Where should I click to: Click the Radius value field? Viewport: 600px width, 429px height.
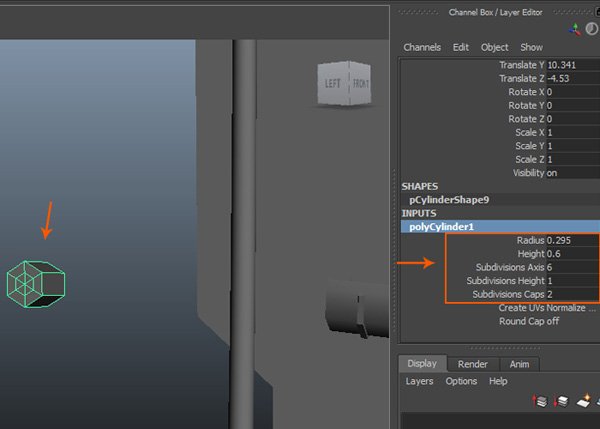pos(572,240)
